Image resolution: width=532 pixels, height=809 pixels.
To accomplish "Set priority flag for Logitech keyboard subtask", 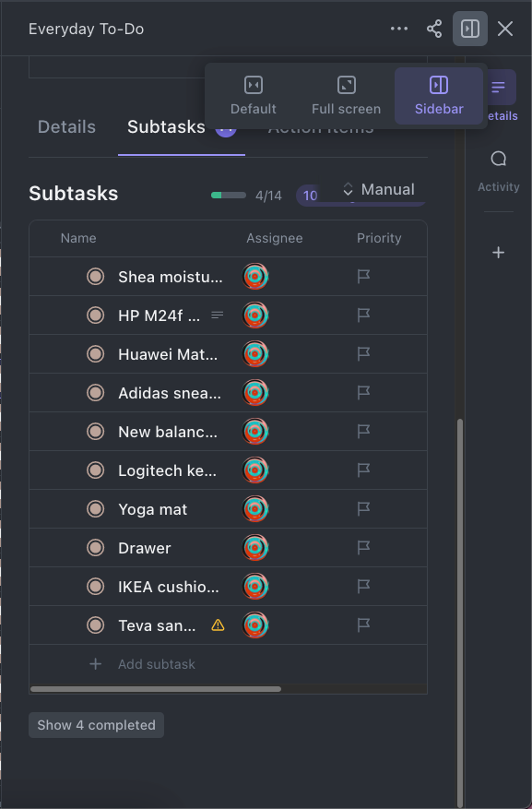I will (x=363, y=470).
